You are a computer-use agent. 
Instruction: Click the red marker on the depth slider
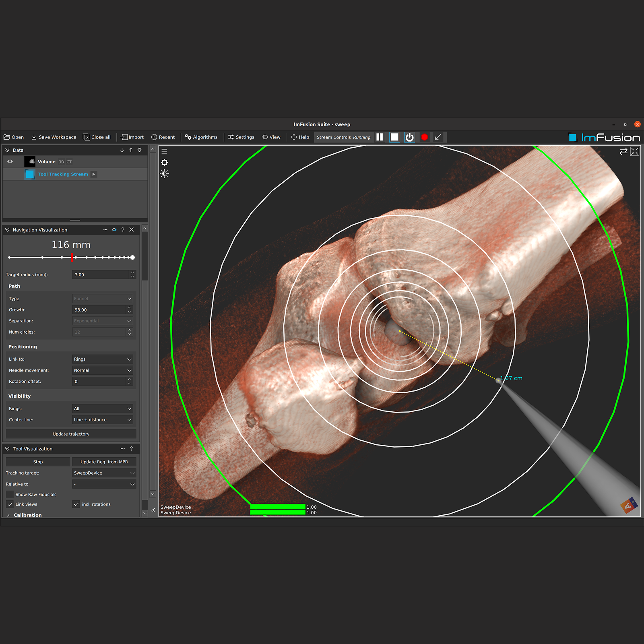click(72, 257)
